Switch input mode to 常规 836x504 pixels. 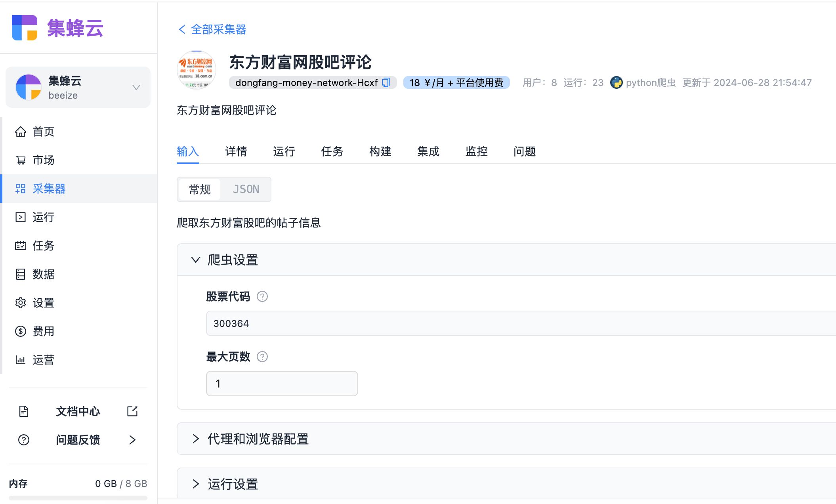[200, 189]
